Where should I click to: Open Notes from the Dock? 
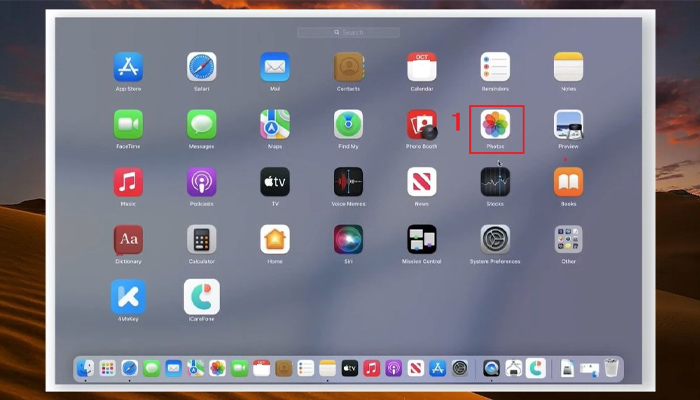[x=328, y=368]
